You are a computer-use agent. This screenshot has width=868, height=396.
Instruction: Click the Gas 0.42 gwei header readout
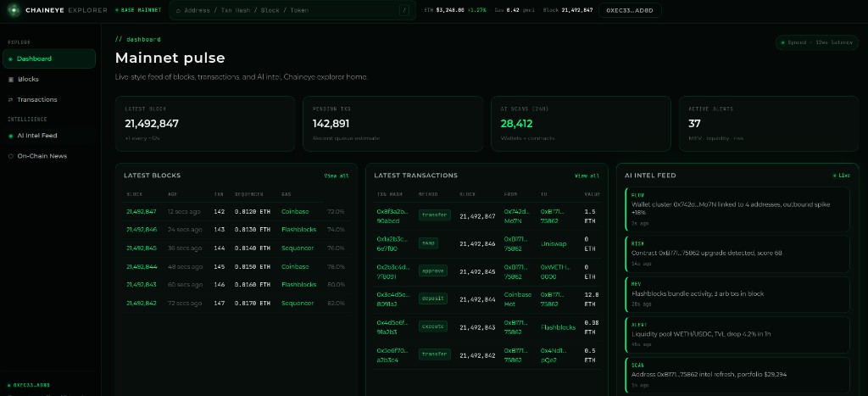[515, 10]
